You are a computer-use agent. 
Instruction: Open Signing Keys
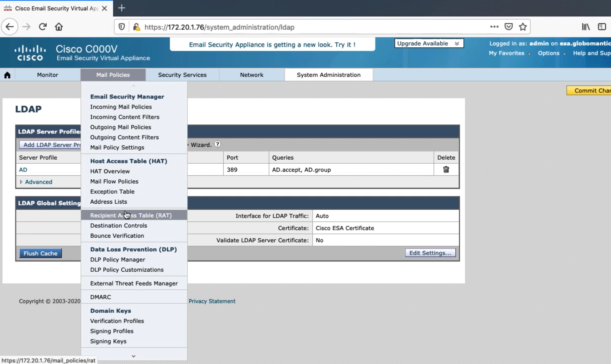tap(108, 341)
